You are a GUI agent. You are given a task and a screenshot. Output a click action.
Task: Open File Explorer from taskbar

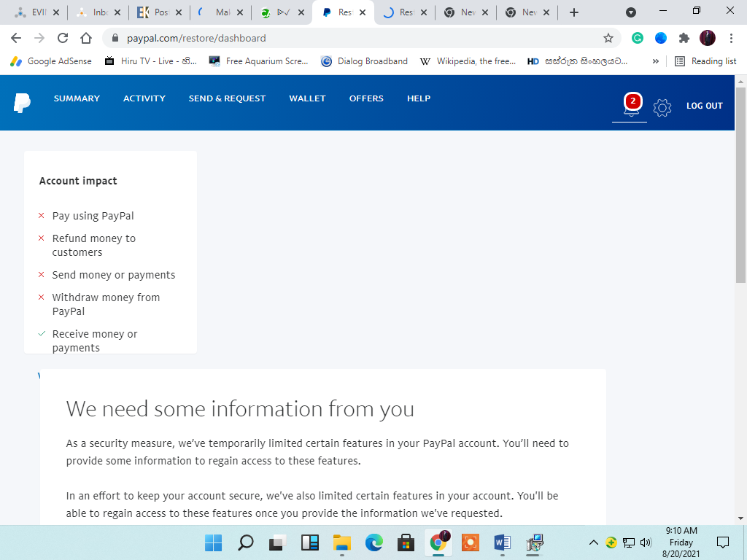pyautogui.click(x=341, y=542)
